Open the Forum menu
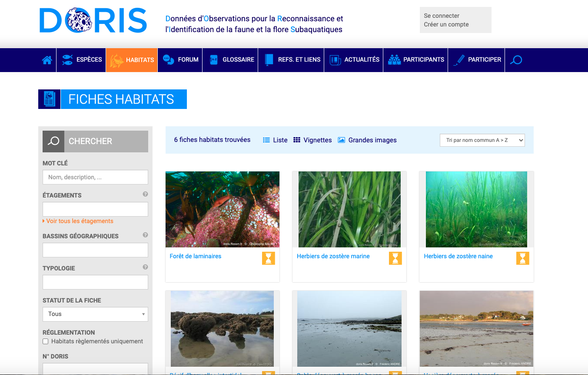 pyautogui.click(x=180, y=60)
